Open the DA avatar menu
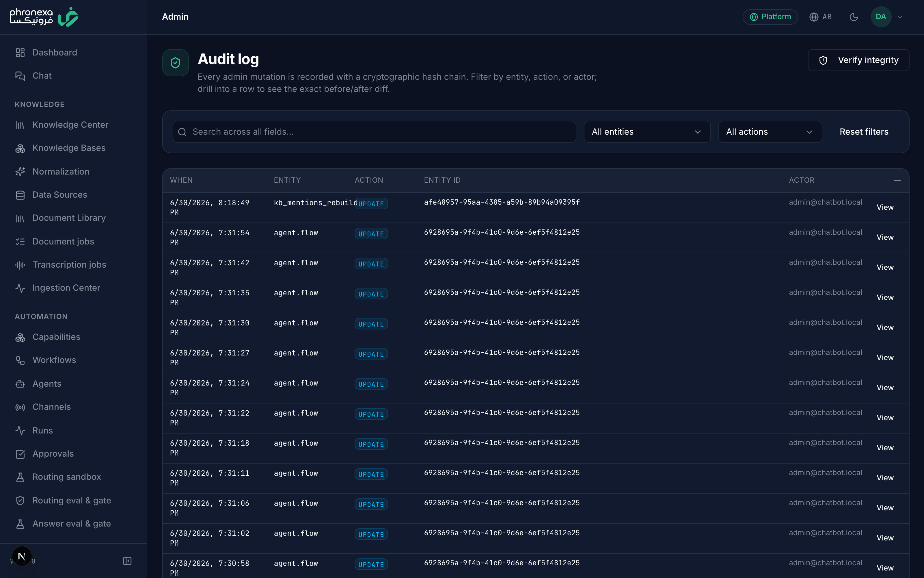 coord(881,17)
